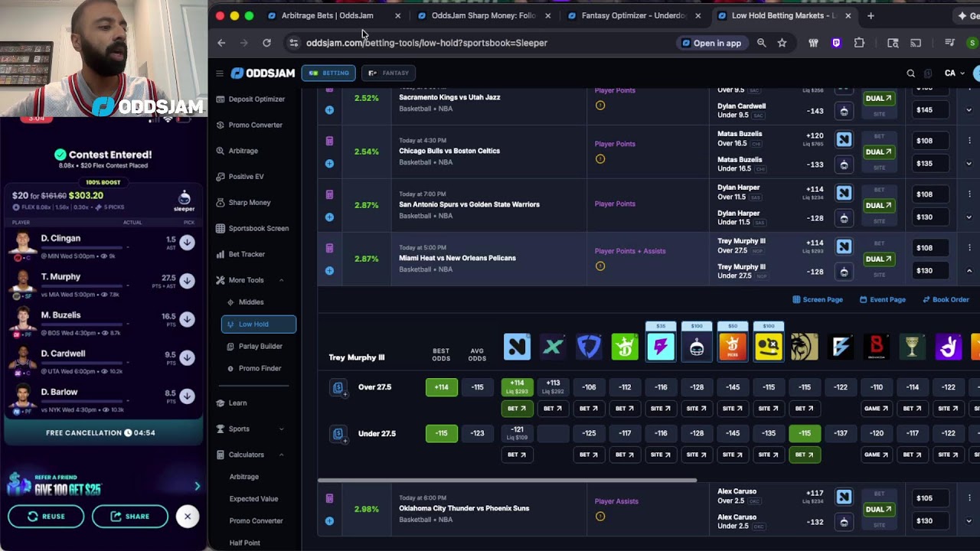
Task: Open Event Page link
Action: (x=883, y=300)
